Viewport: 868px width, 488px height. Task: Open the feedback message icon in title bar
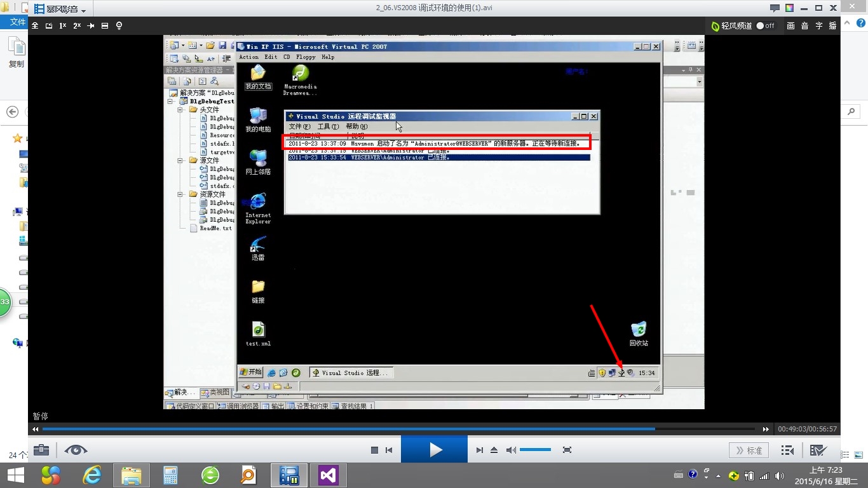[775, 8]
